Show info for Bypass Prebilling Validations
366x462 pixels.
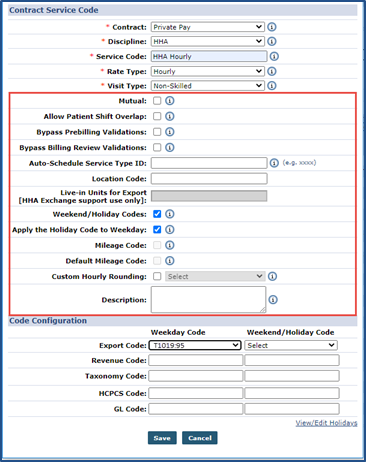pos(170,132)
